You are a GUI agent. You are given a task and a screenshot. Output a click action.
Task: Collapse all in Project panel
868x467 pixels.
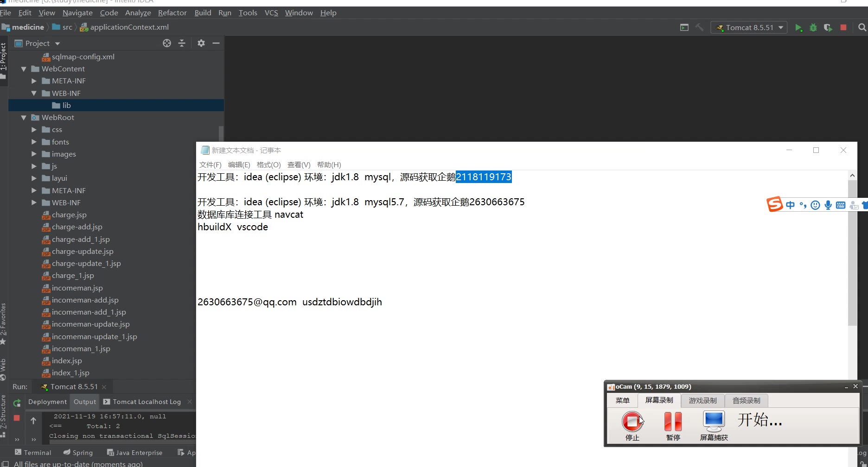[x=182, y=43]
